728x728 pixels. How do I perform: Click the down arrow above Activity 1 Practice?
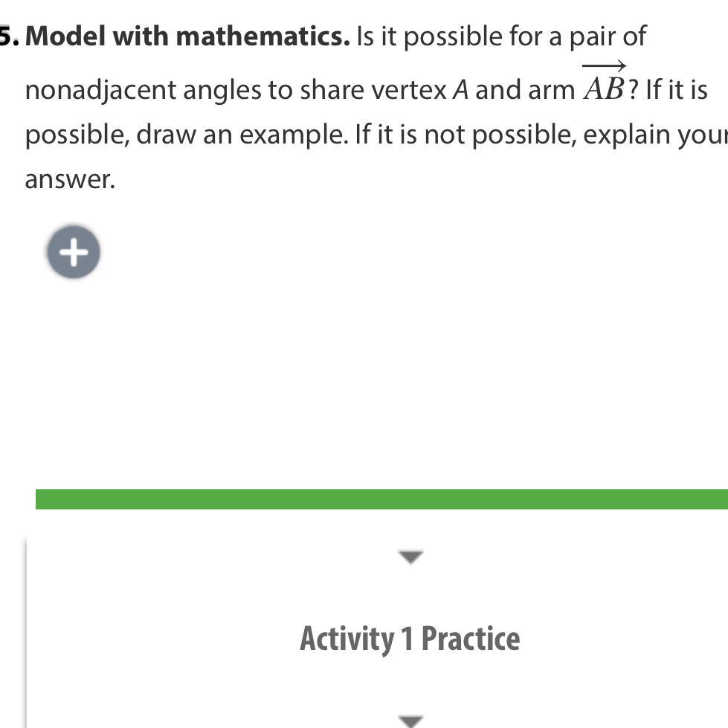(410, 556)
